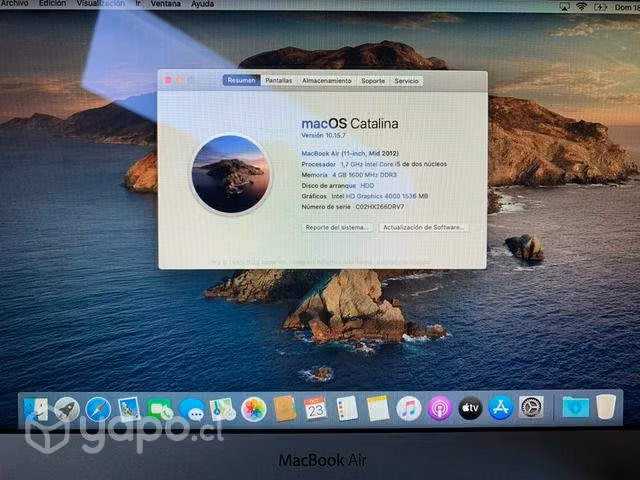The width and height of the screenshot is (640, 480).
Task: Switch to the Soporte tab
Action: click(x=373, y=81)
